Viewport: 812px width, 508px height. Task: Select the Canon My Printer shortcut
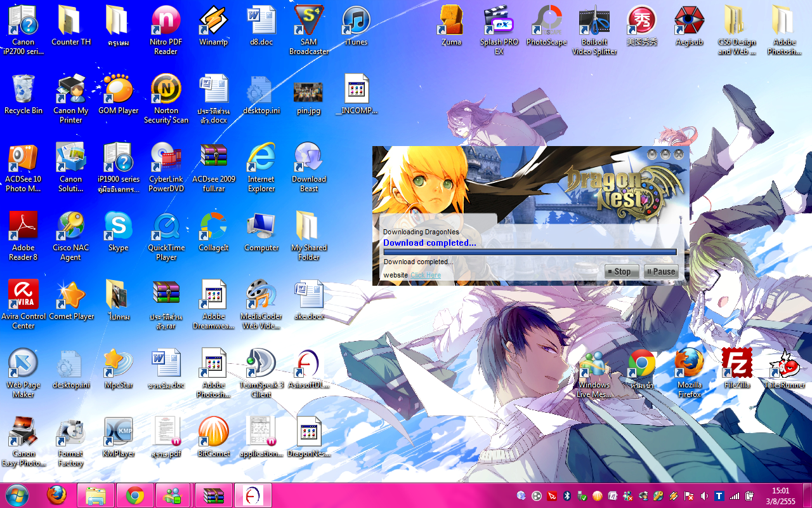pyautogui.click(x=71, y=98)
